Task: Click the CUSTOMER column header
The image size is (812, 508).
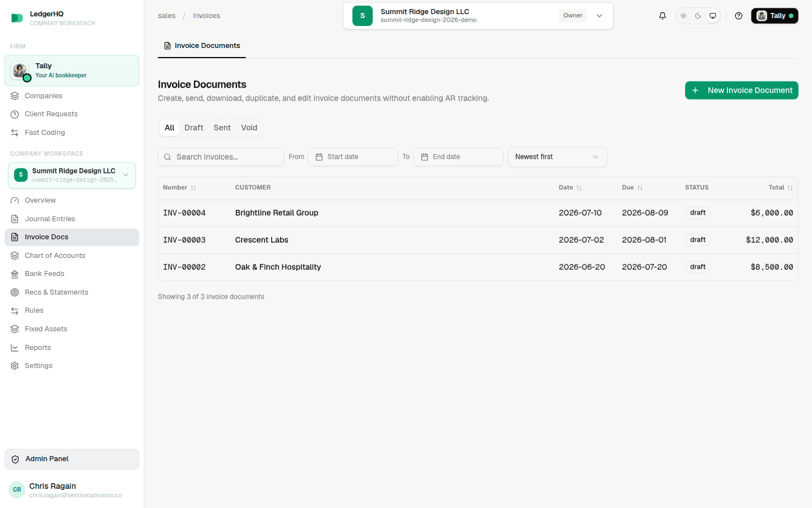Action: (253, 187)
